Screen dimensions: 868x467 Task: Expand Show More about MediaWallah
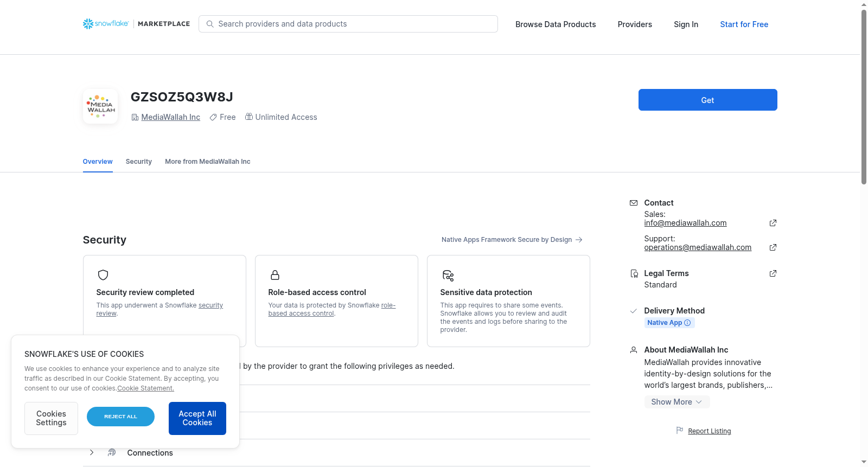676,402
